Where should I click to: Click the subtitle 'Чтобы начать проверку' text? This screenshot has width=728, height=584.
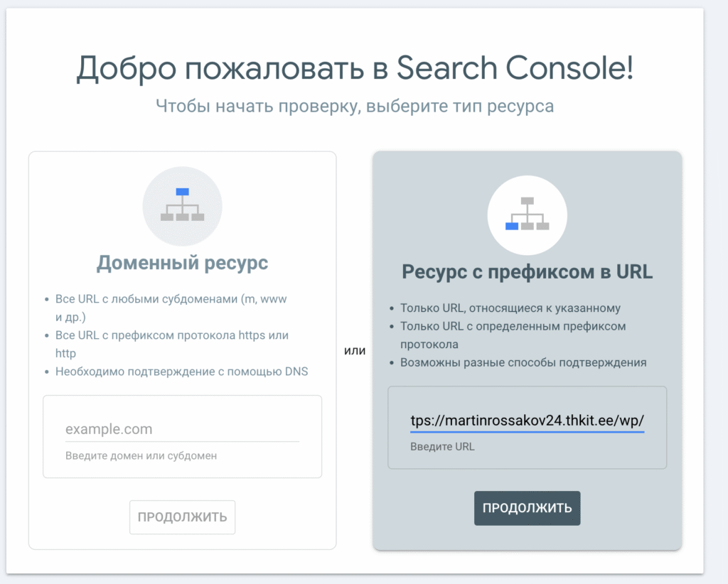tap(354, 107)
